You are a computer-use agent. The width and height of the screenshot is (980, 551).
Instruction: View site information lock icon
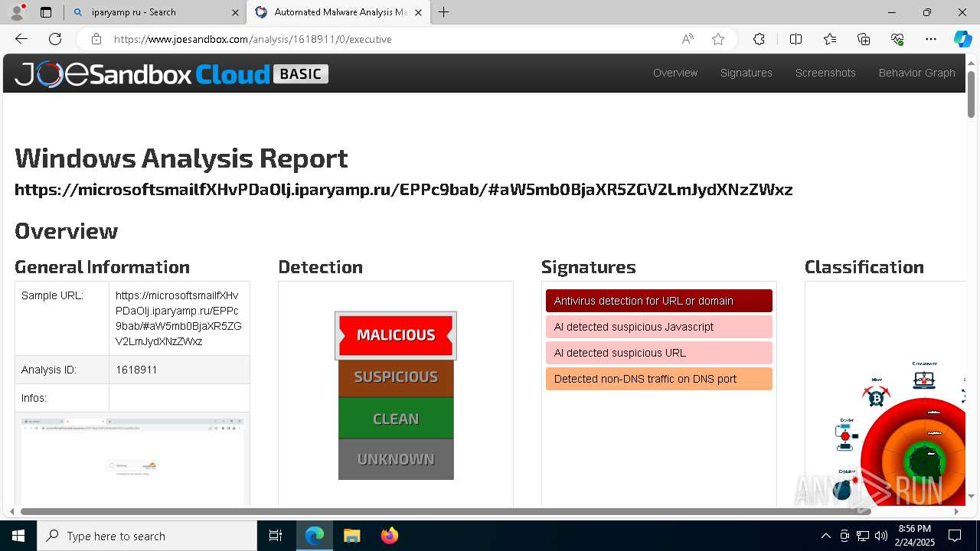[96, 39]
